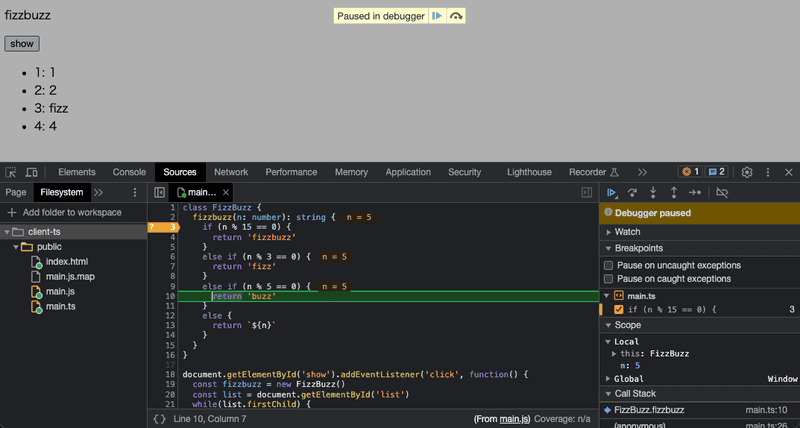This screenshot has width=800, height=428.
Task: Click Add folder to workspace
Action: [65, 212]
